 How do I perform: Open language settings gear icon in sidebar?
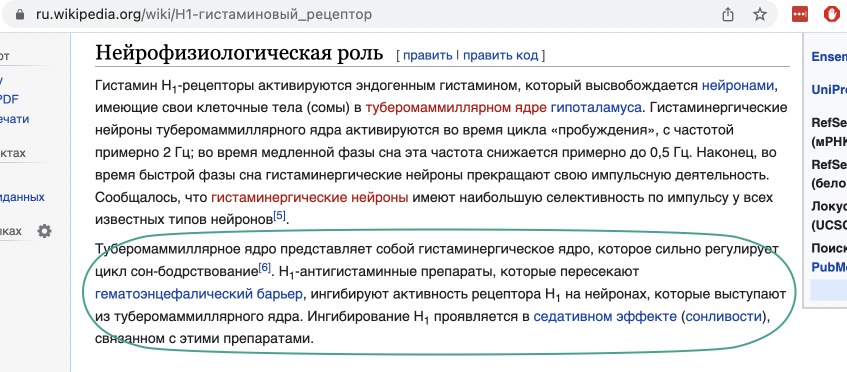(44, 232)
